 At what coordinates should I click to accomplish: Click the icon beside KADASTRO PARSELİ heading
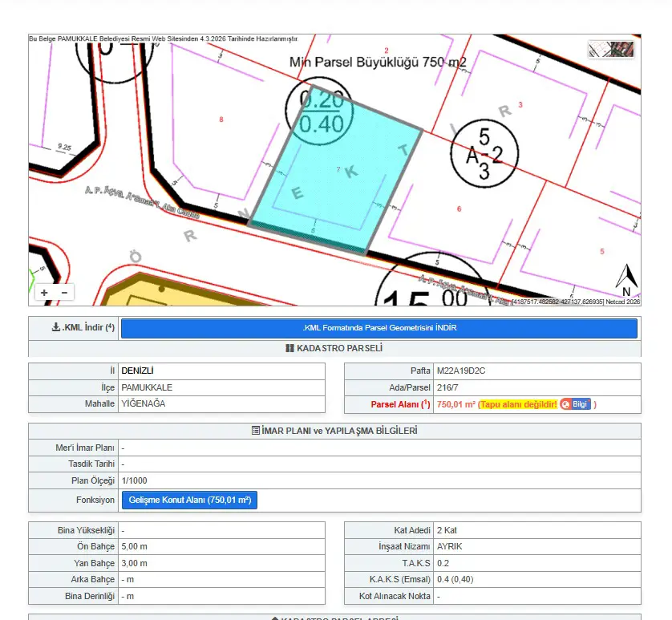click(289, 348)
